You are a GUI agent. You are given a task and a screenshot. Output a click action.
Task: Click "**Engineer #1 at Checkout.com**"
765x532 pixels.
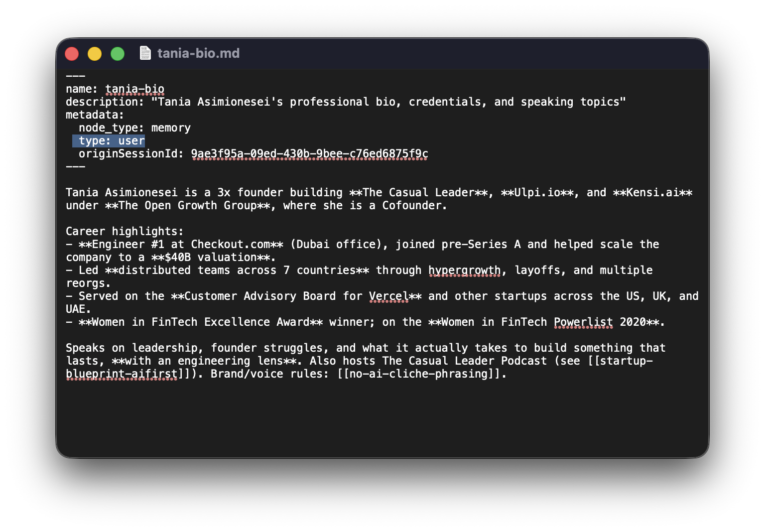(181, 245)
